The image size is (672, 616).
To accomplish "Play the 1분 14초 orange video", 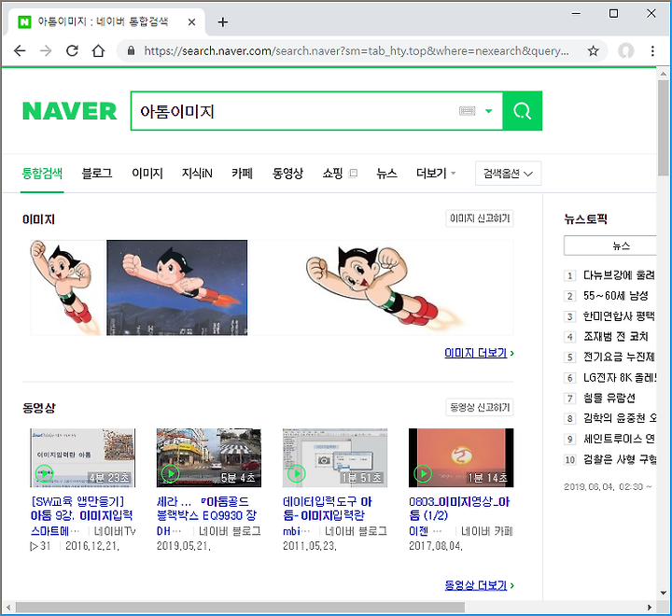I will 461,458.
